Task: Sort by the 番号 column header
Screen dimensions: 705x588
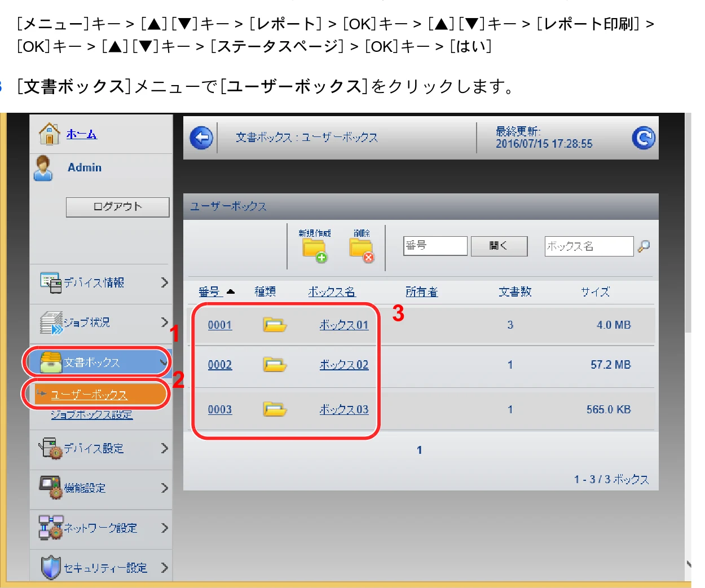Action: click(209, 291)
